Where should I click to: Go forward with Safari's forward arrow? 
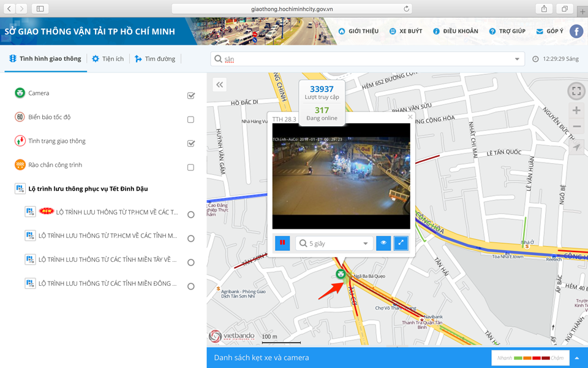(22, 9)
